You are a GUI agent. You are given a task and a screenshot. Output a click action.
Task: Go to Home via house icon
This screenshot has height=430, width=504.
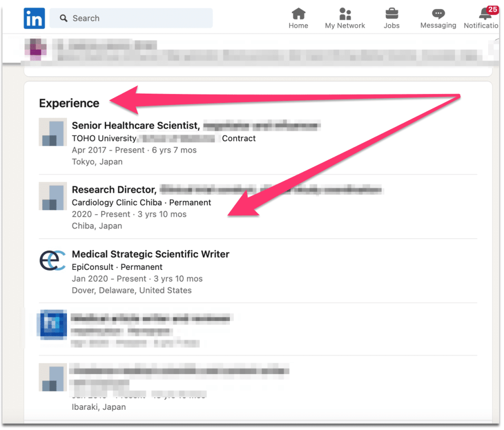pos(298,14)
